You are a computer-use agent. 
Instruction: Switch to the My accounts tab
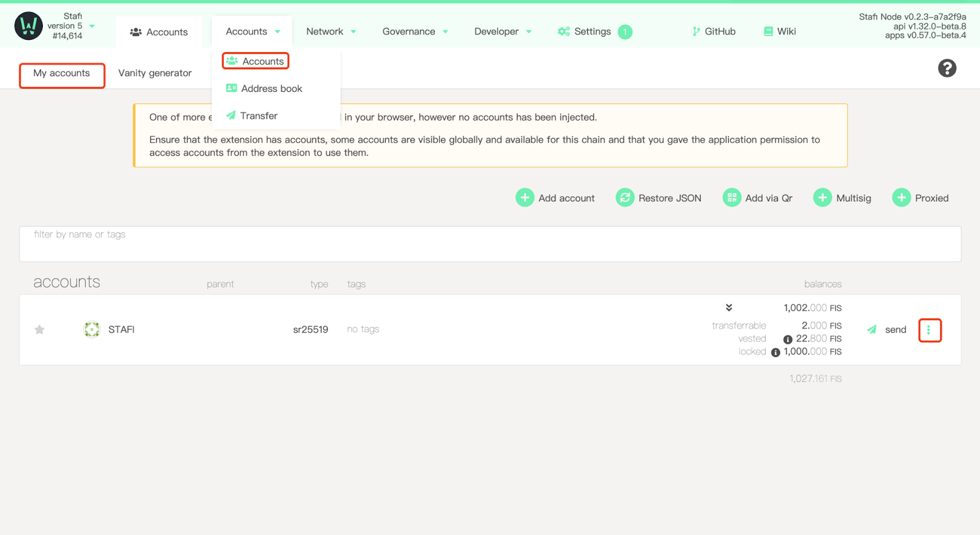coord(62,73)
